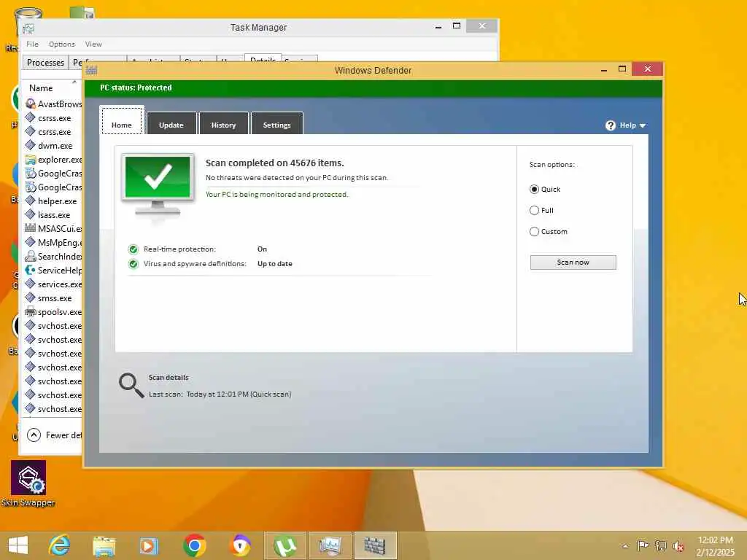
Task: Collapse Task Manager with Fewer details arrow
Action: click(x=34, y=435)
